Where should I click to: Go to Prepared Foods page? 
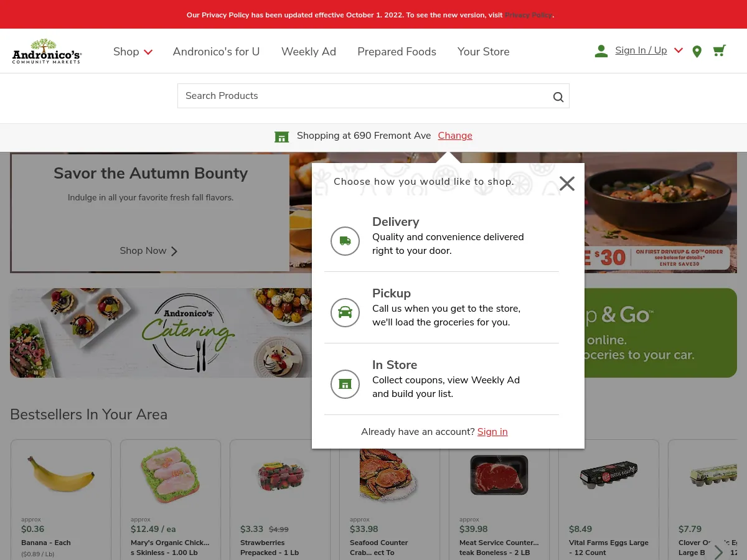coord(397,52)
